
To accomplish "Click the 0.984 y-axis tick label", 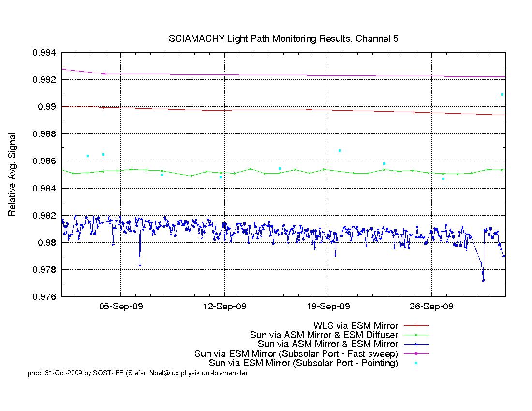I will [44, 189].
